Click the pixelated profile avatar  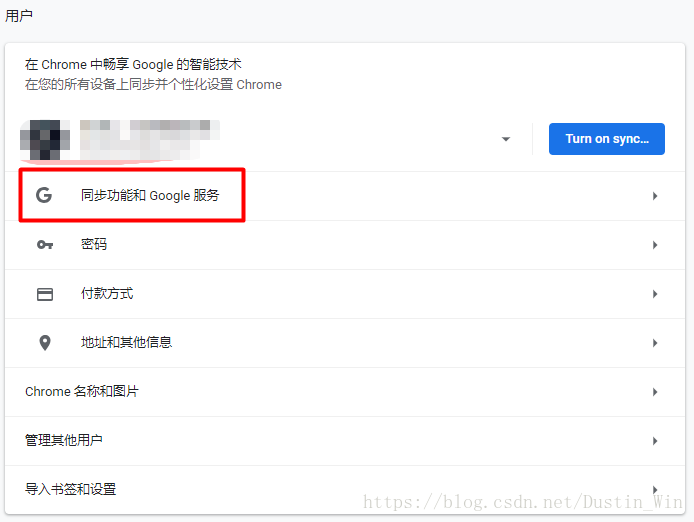[x=45, y=139]
